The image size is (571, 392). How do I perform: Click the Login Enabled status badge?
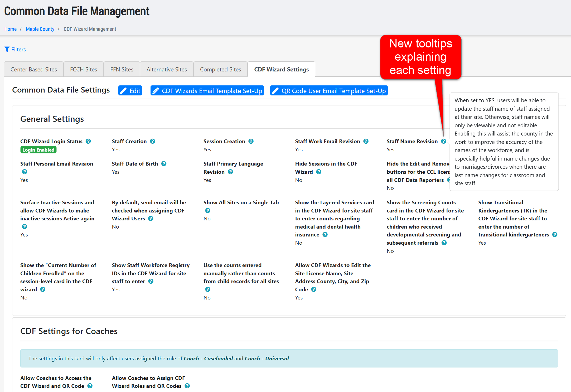38,150
